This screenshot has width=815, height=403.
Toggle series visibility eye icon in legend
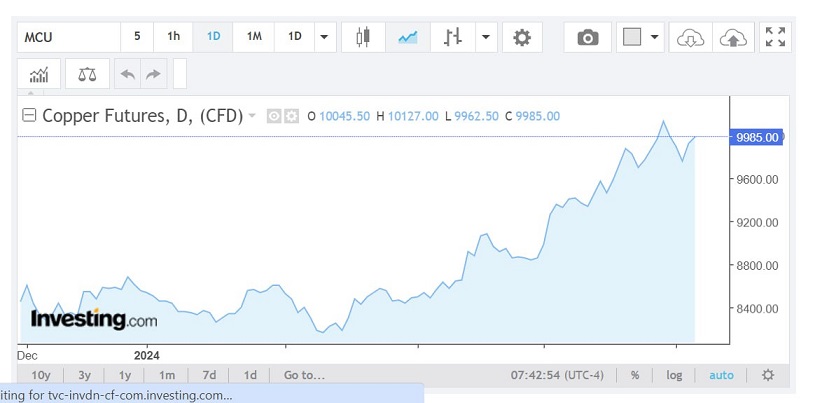coord(274,116)
